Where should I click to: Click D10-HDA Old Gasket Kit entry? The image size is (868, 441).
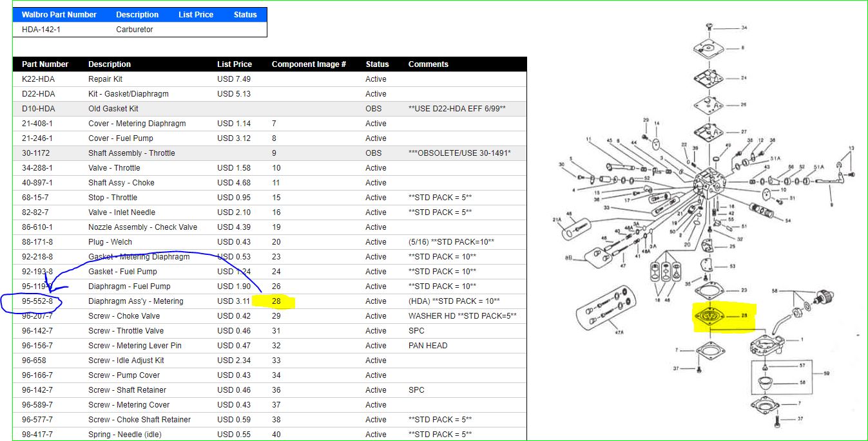click(x=39, y=109)
